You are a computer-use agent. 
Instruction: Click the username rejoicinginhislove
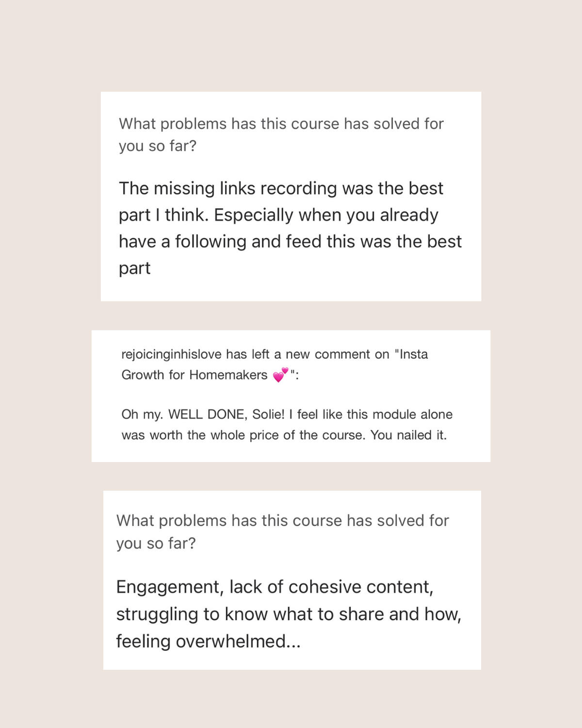171,354
